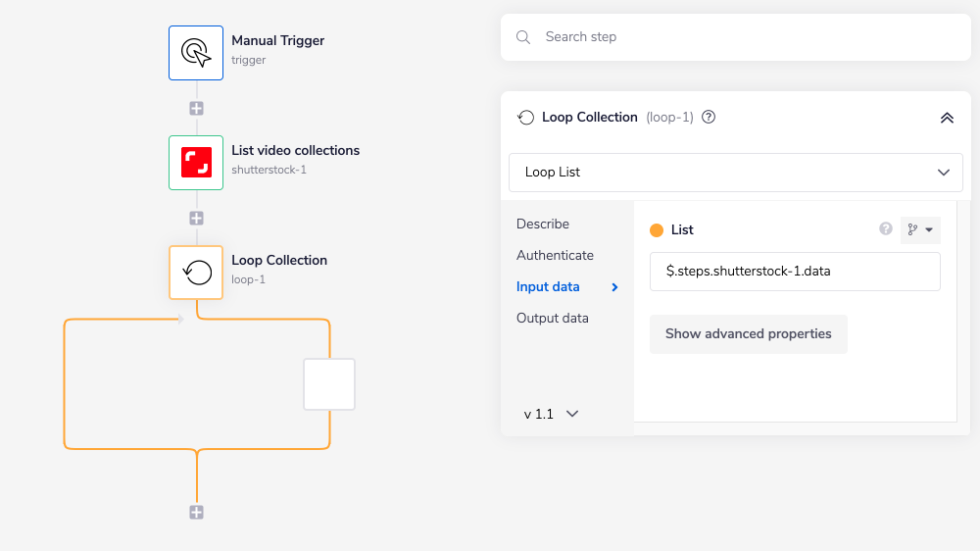This screenshot has width=980, height=551.
Task: Click the Search step input field
Action: [x=745, y=37]
